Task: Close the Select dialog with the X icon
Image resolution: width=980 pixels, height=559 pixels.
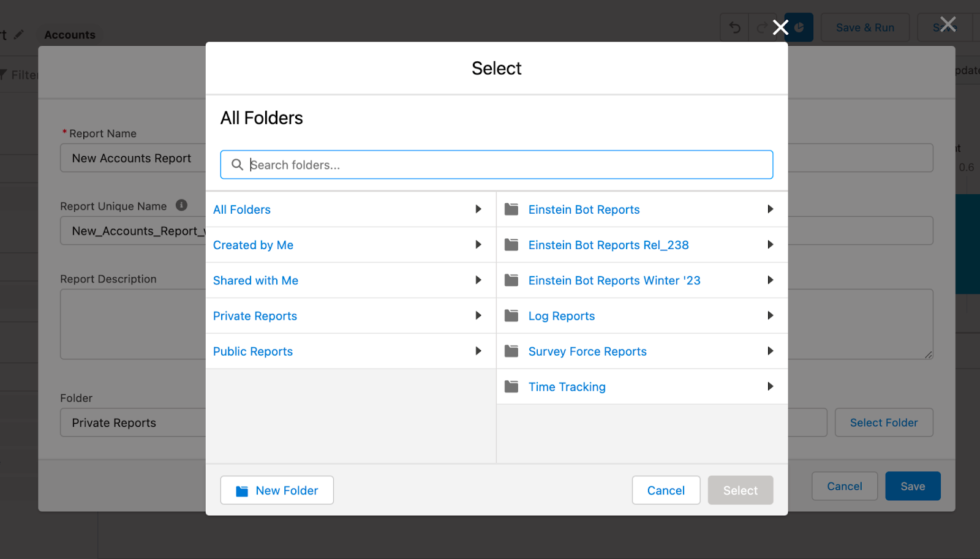Action: 780,27
